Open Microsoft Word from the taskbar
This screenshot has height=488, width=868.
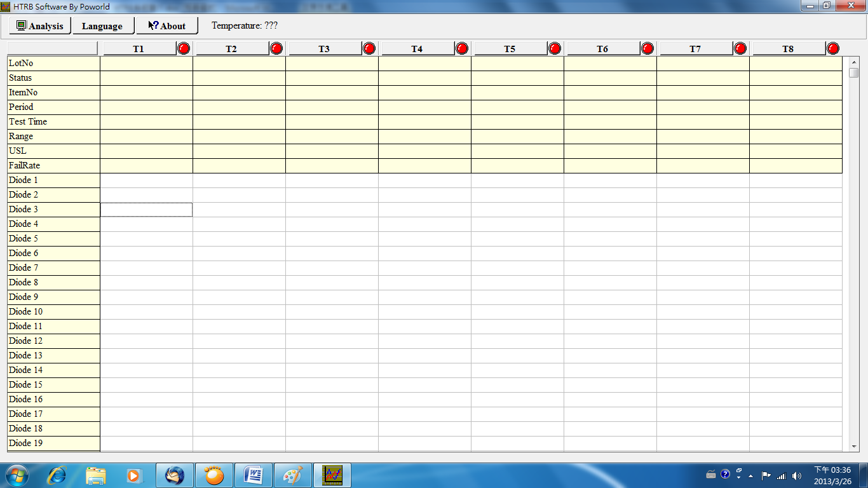pyautogui.click(x=254, y=475)
